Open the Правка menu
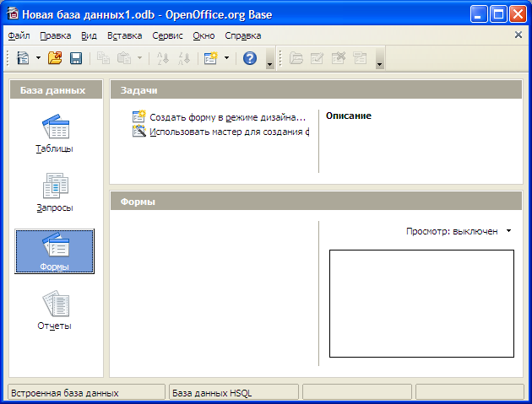 55,35
